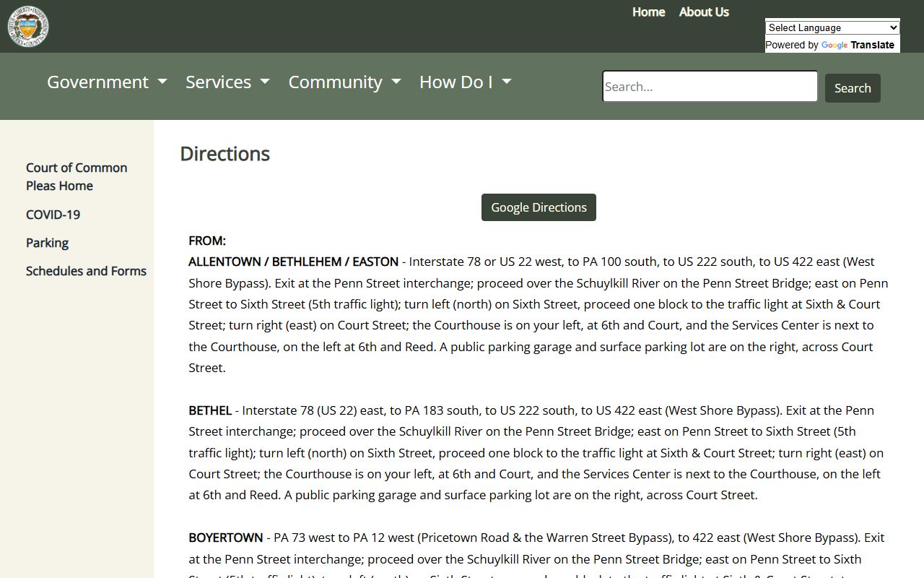Image resolution: width=924 pixels, height=578 pixels.
Task: Click the Directions page heading
Action: tap(225, 154)
